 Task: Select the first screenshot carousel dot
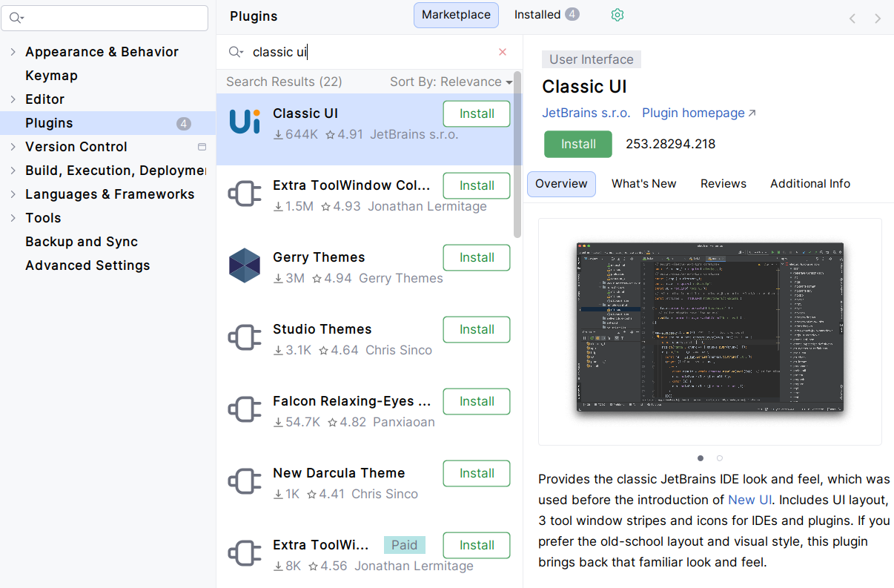(x=701, y=458)
